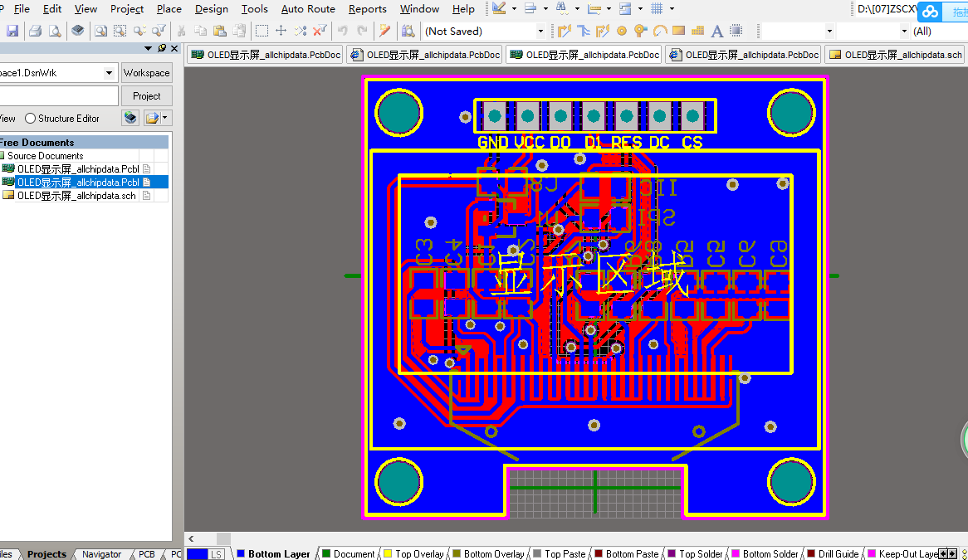This screenshot has height=560, width=968.
Task: Expand the Utility Tools dropdown arrow
Action: [514, 8]
